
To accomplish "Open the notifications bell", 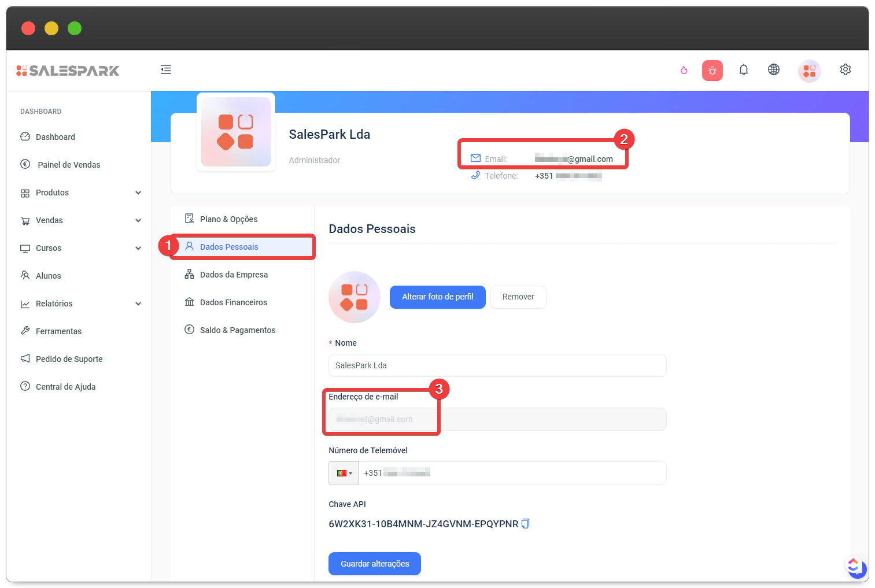I will 744,70.
